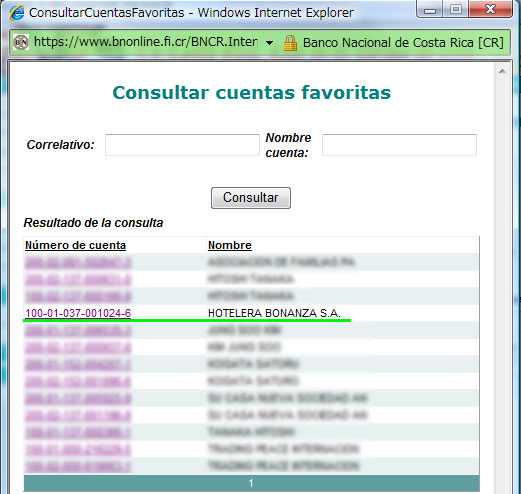Expand the address bar dropdown arrow
Image resolution: width=521 pixels, height=494 pixels.
coord(270,43)
